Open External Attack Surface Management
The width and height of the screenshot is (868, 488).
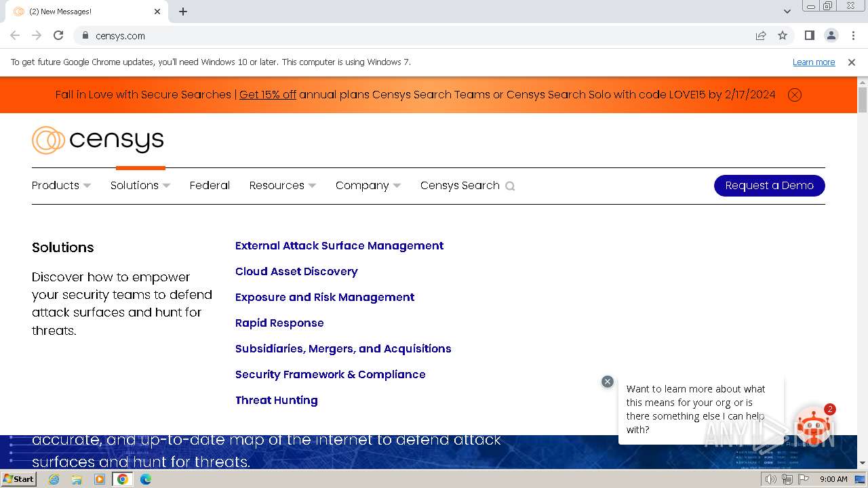click(x=339, y=245)
